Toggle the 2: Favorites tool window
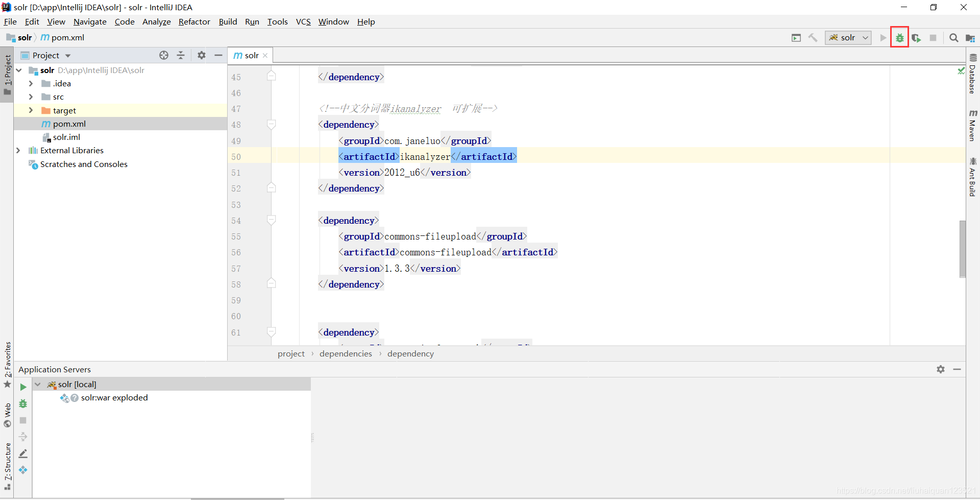Screen dimensions: 980x500 click(7, 365)
